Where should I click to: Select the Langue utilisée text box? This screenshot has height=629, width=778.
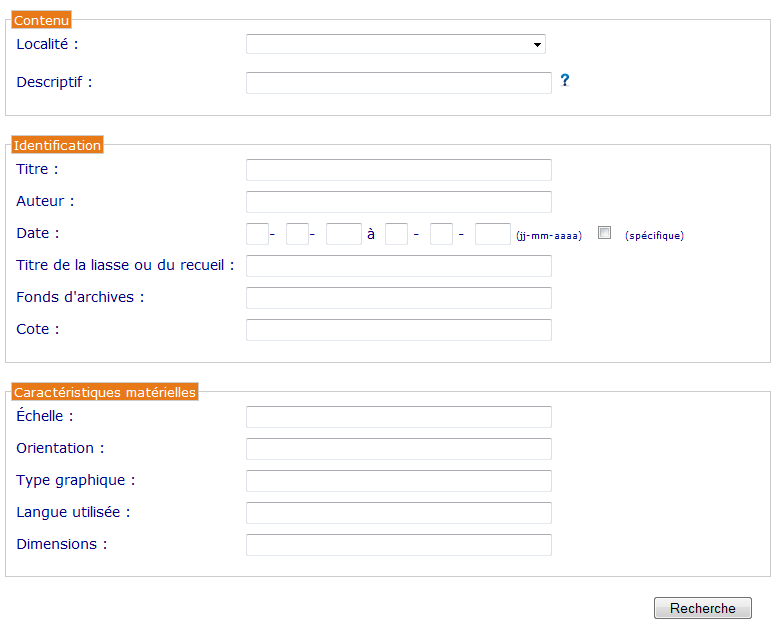point(398,513)
